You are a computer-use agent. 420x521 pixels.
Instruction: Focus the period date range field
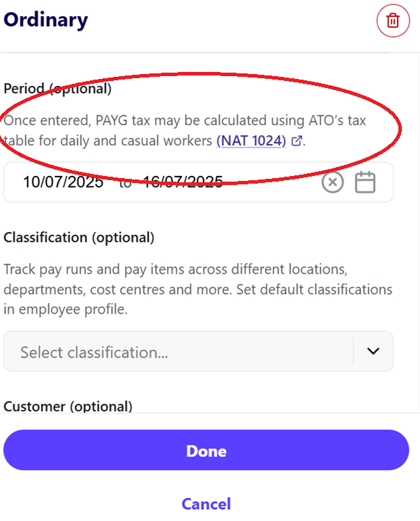198,182
